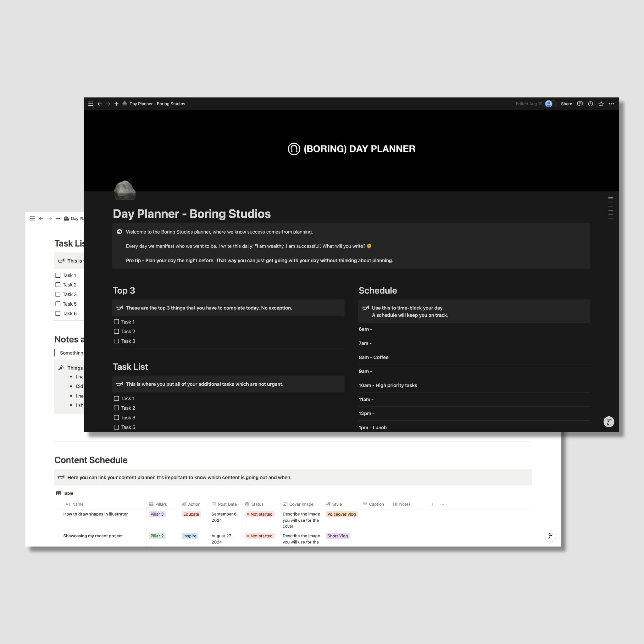Viewport: 644px width, 644px height.
Task: Add new page with plus icon in dark window
Action: pos(116,104)
